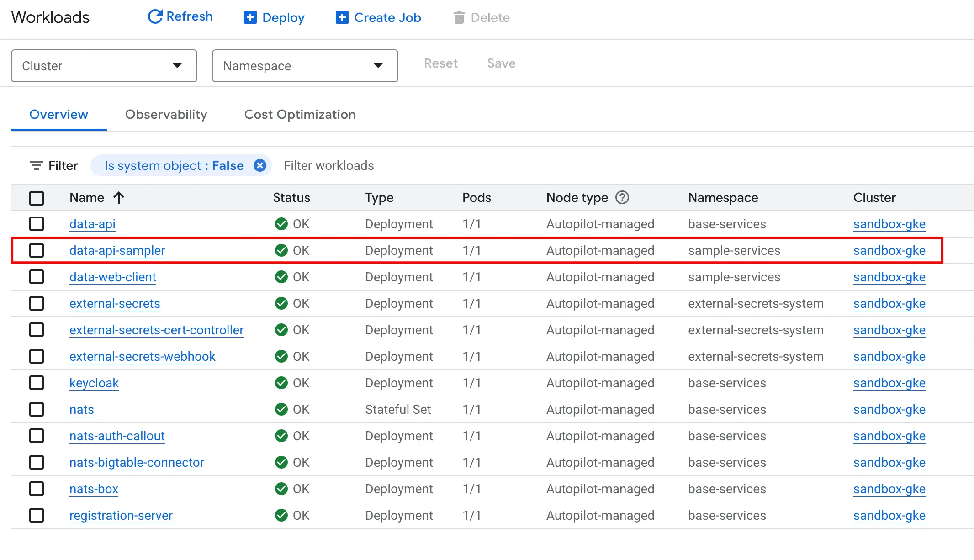
Task: Open the nats-bigtable-connector workload link
Action: pyautogui.click(x=137, y=462)
